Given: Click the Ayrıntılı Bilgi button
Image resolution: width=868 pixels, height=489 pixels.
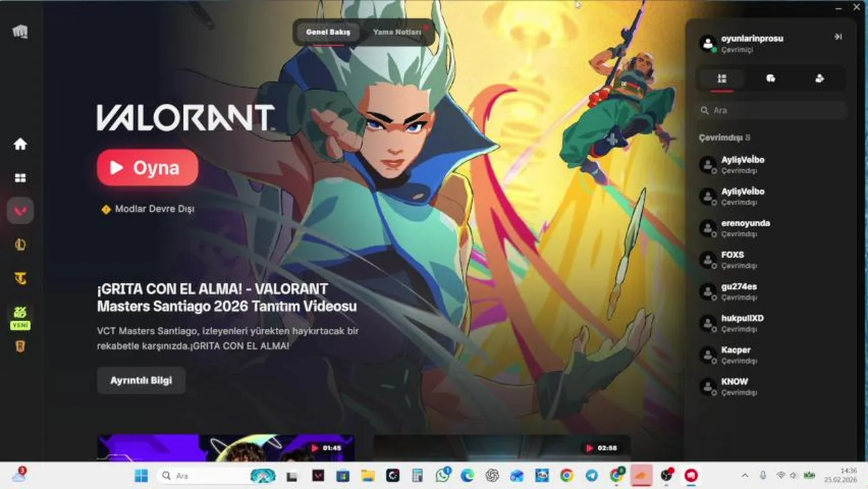Looking at the screenshot, I should click(141, 380).
